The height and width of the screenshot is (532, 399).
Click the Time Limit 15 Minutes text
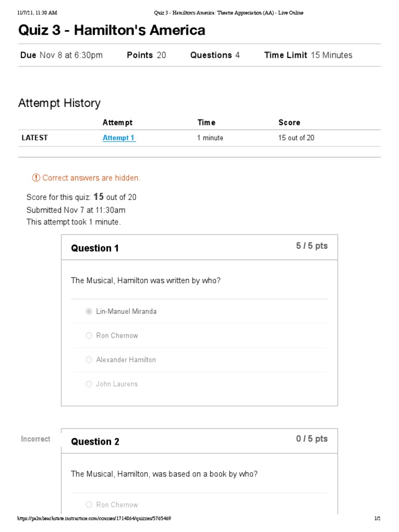coord(308,55)
